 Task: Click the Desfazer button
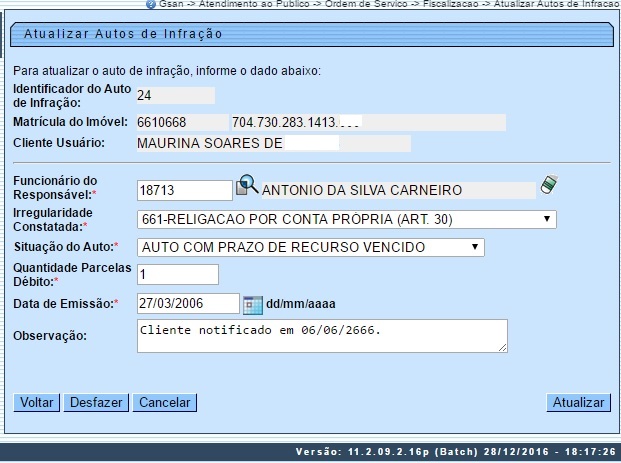(x=96, y=402)
